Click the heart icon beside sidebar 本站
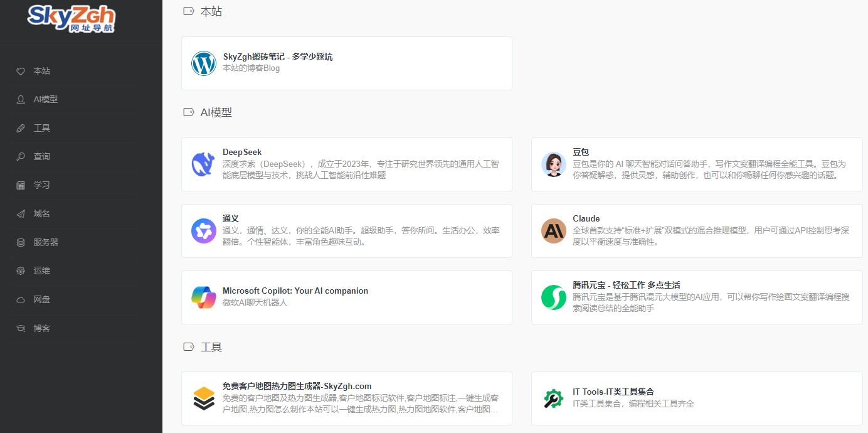Viewport: 868px width, 433px height. (x=21, y=71)
